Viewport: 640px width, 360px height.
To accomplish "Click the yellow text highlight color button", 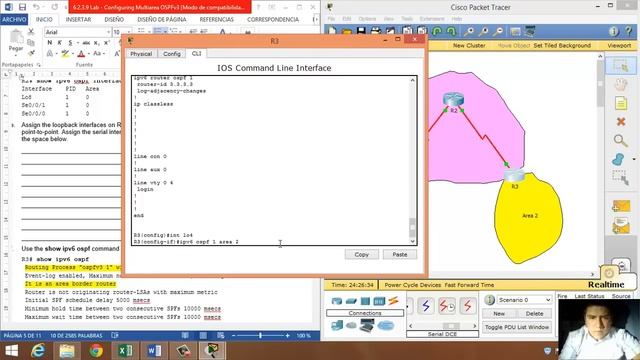I will 65,53.
